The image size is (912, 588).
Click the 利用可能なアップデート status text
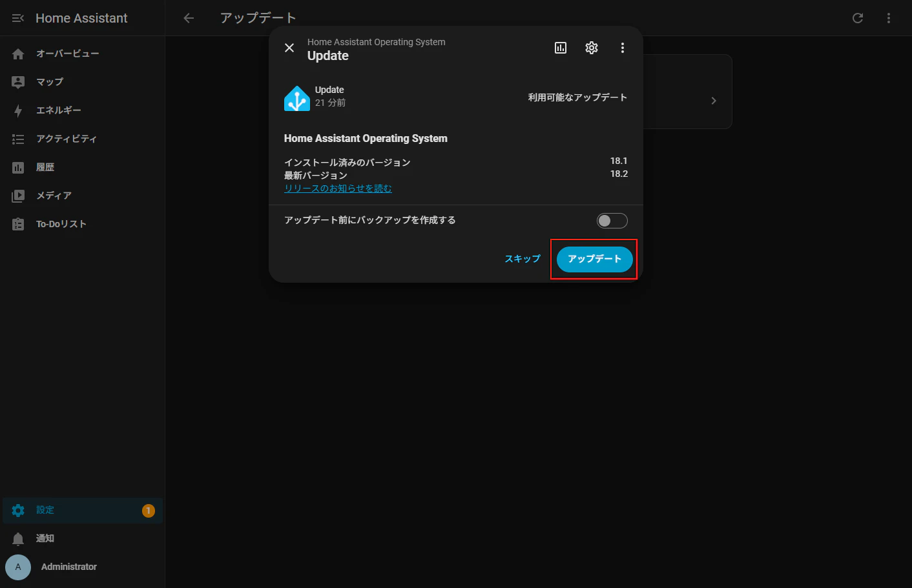[577, 97]
